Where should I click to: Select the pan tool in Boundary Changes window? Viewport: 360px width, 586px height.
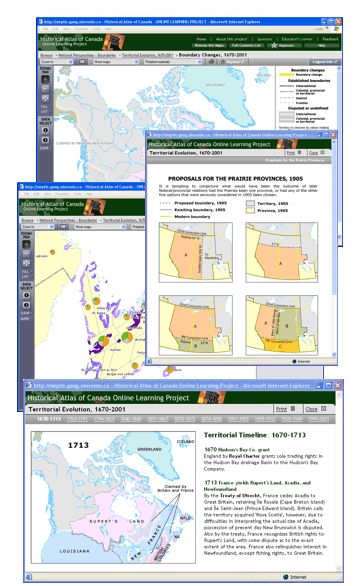(45, 98)
